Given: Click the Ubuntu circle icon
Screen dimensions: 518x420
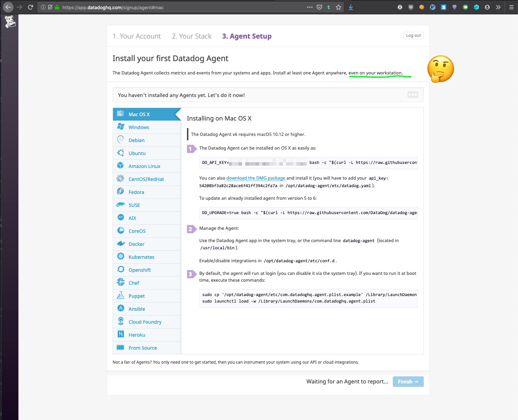Looking at the screenshot, I should click(120, 153).
